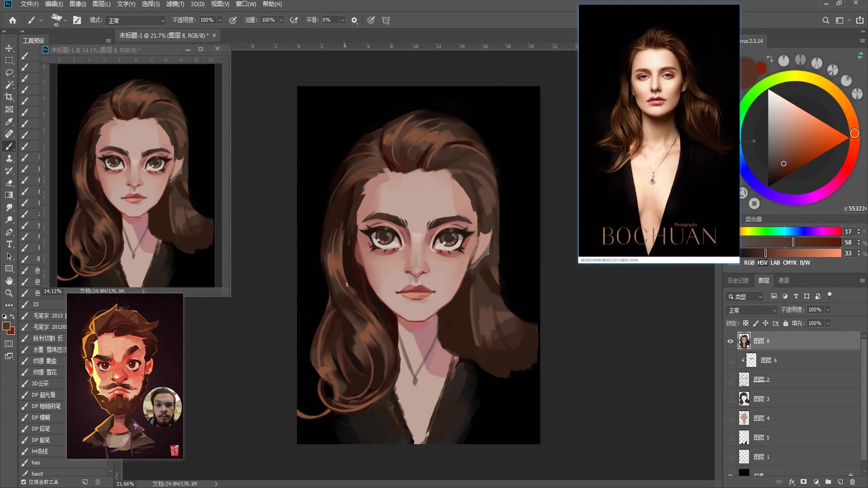Screen dimensions: 868x488
Task: Delete layer trash icon in Layers panel
Action: tap(852, 482)
